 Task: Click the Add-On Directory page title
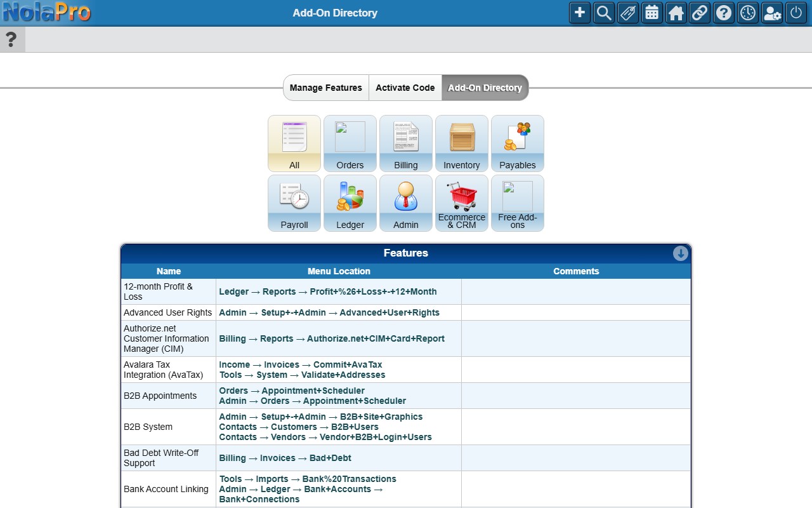pyautogui.click(x=335, y=13)
